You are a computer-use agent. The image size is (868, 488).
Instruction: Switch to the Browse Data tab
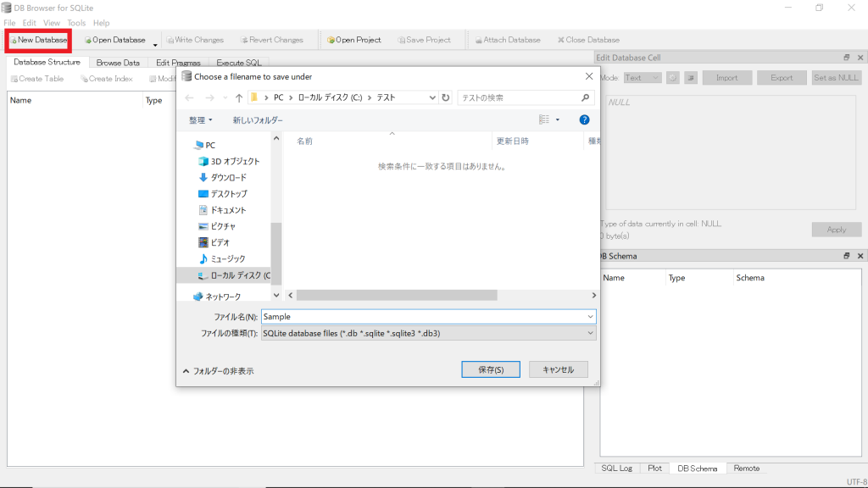[118, 63]
